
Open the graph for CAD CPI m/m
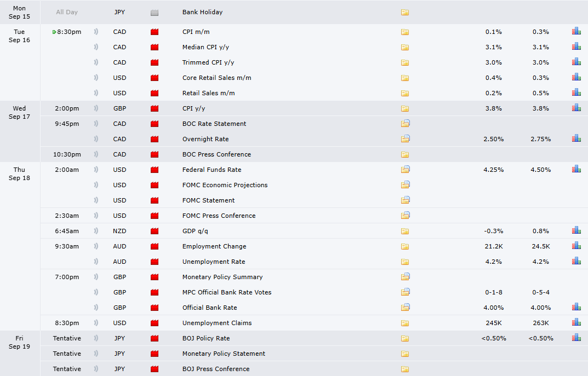(x=576, y=31)
